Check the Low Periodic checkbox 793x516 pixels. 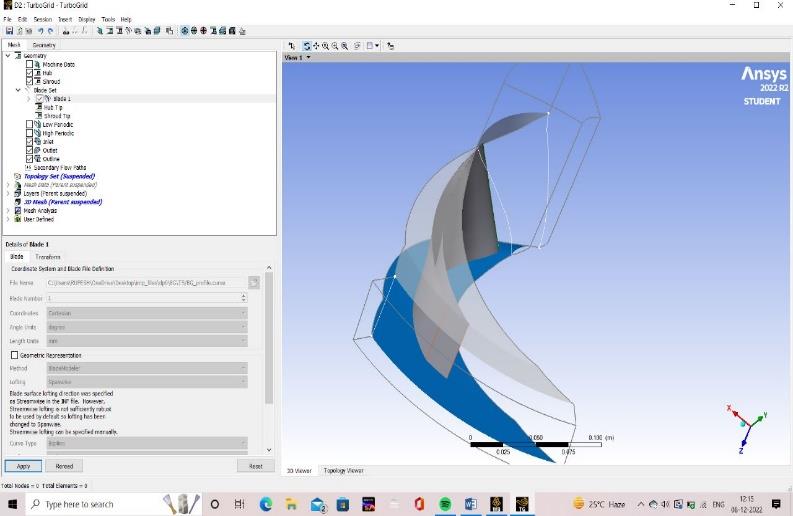click(x=29, y=124)
